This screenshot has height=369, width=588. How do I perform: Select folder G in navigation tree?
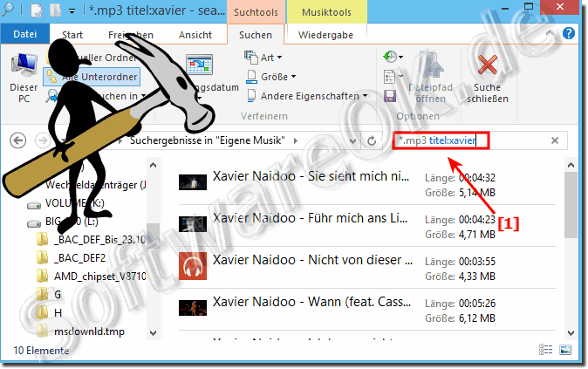[58, 295]
